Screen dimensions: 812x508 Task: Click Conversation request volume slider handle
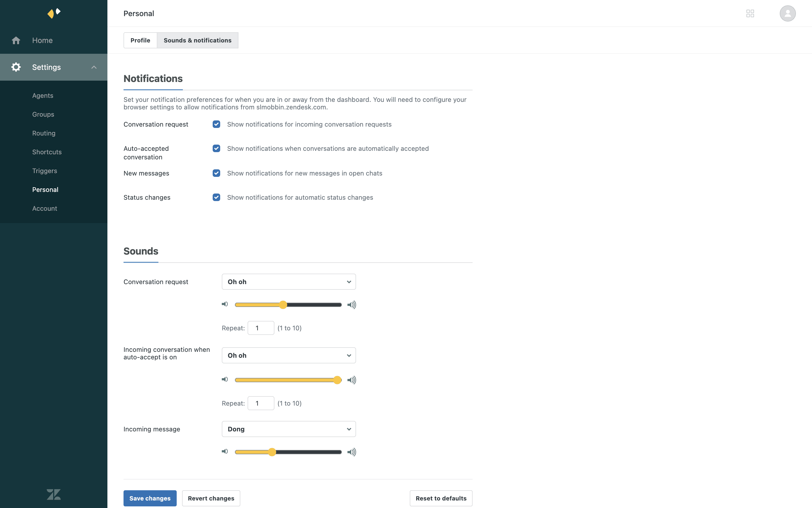click(x=283, y=305)
